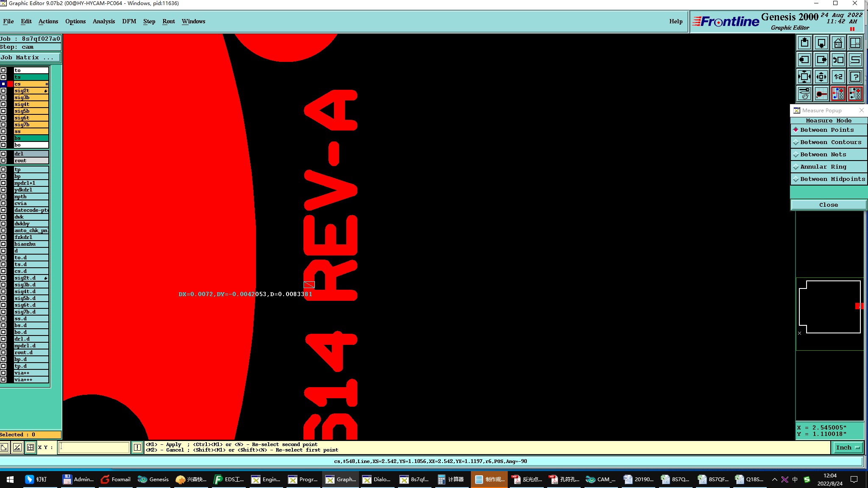Toggle the 'sig2t' layer checkbox
This screenshot has height=488, width=868.
(3, 91)
